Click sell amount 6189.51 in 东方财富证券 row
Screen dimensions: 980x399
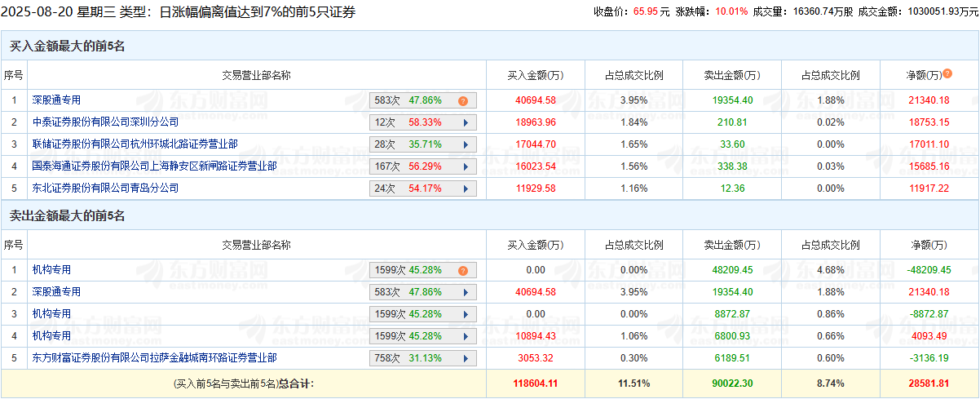pyautogui.click(x=732, y=358)
